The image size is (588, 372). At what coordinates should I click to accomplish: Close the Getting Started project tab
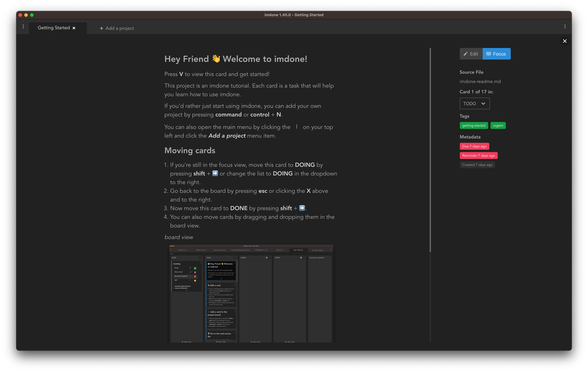click(x=74, y=28)
